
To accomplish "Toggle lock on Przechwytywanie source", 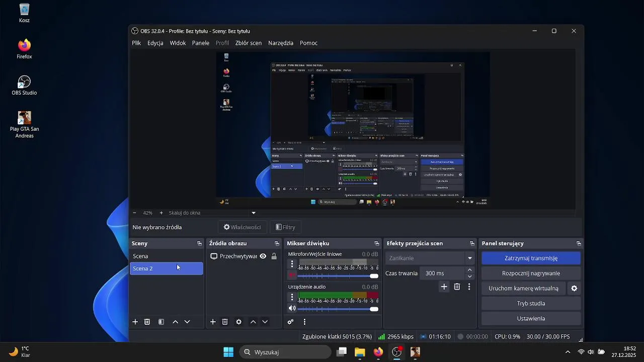I will pos(274,256).
